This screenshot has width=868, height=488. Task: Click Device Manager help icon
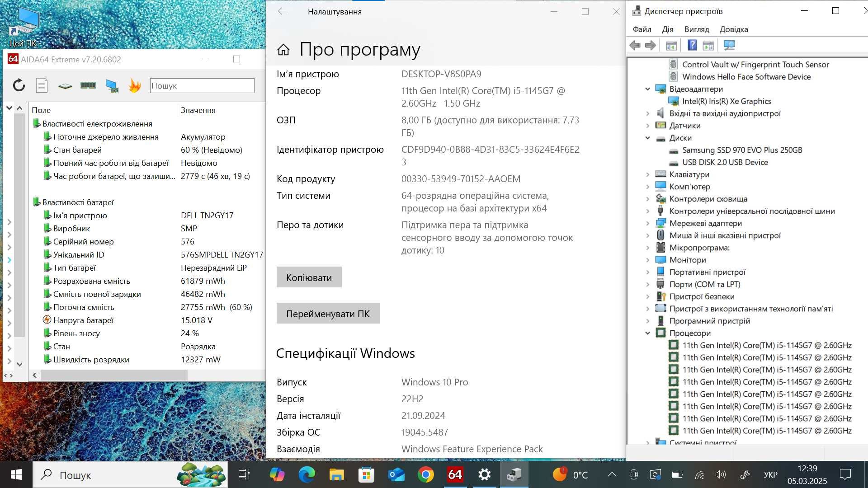[692, 45]
